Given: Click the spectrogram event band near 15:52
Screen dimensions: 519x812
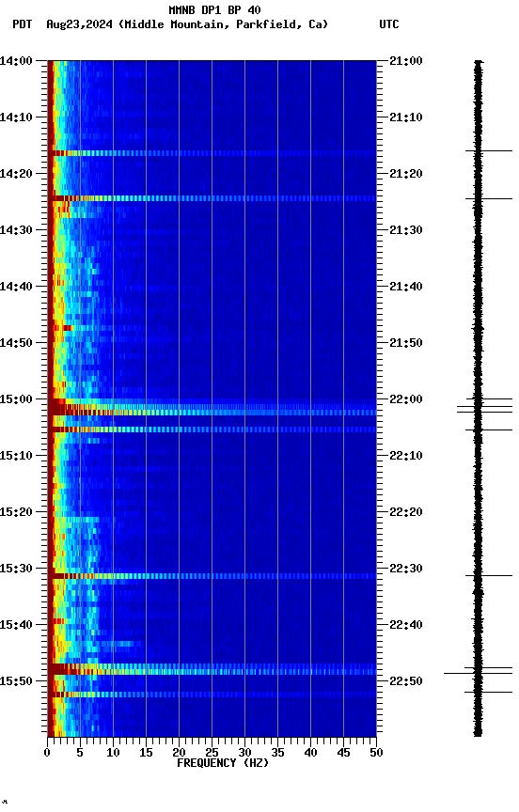Looking at the screenshot, I should (212, 695).
